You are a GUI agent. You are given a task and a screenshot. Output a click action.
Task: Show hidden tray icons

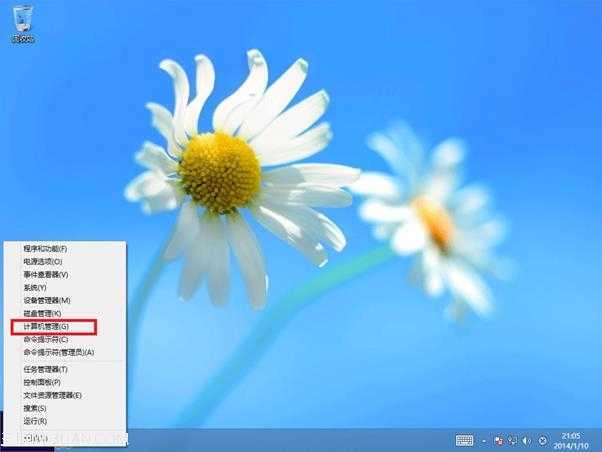tap(484, 441)
